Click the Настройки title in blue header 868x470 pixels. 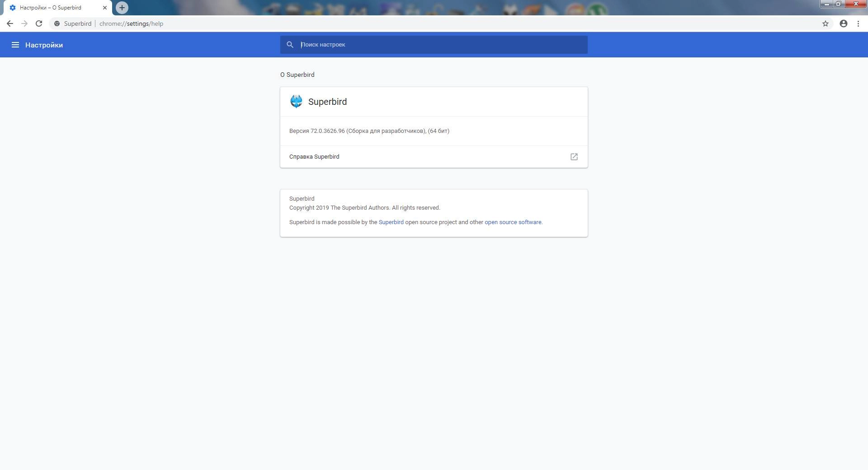tap(44, 45)
